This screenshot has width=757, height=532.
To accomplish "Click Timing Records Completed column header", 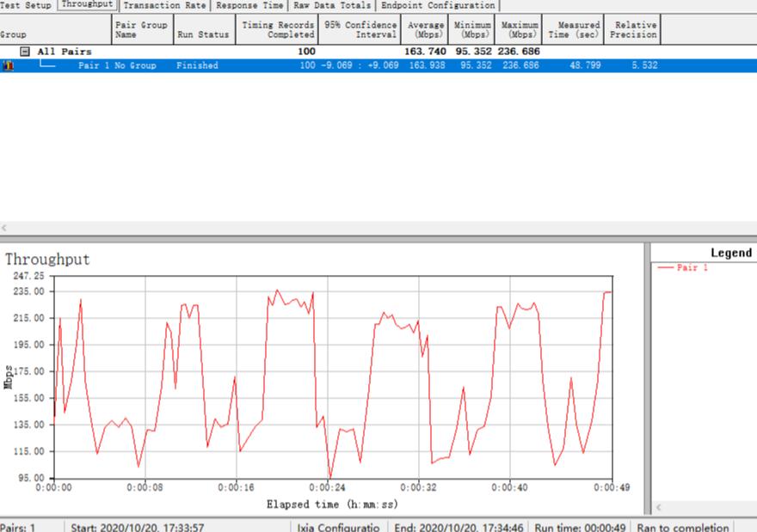I will click(x=277, y=29).
